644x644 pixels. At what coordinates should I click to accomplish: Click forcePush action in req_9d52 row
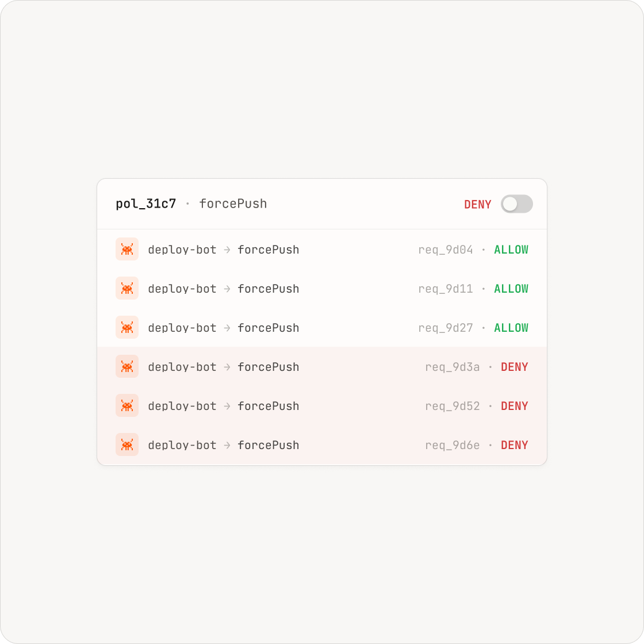coord(268,406)
